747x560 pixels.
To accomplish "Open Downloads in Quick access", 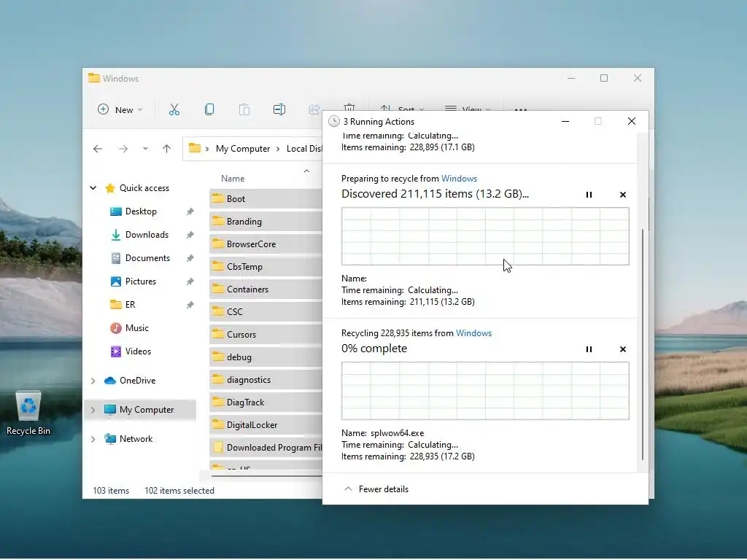I will [147, 235].
